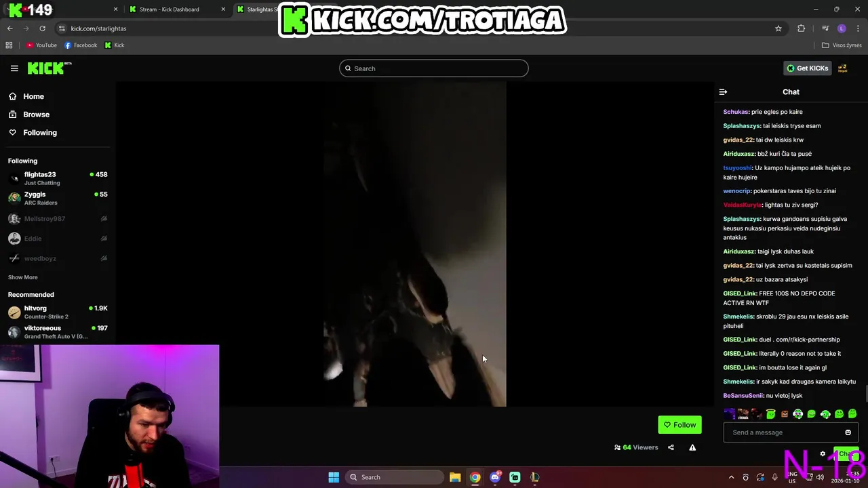Screen dimensions: 868x488
Task: Focus the Kick search field
Action: (434, 68)
